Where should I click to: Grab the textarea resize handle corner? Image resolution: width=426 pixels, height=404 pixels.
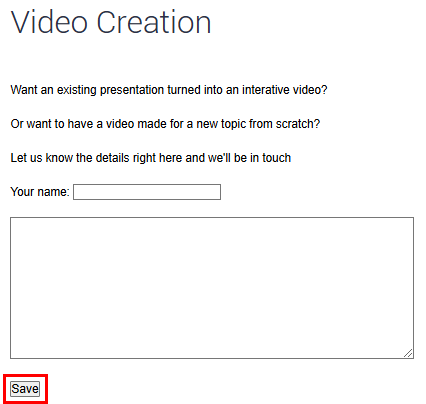408,353
